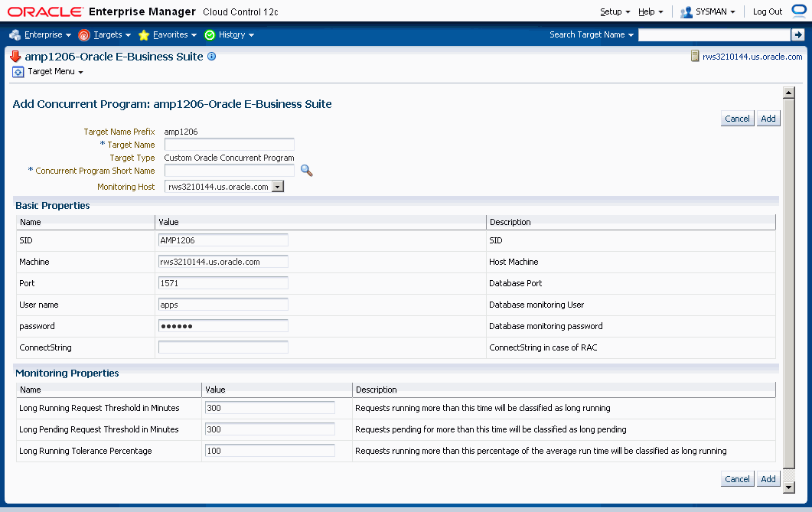Click the 'Database monitoring User' description
The height and width of the screenshot is (512, 812).
[536, 305]
